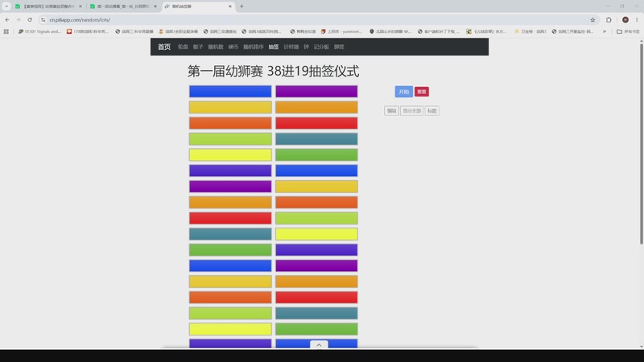
Task: Click the address bar URL cn.piliapp.com
Action: click(80, 19)
